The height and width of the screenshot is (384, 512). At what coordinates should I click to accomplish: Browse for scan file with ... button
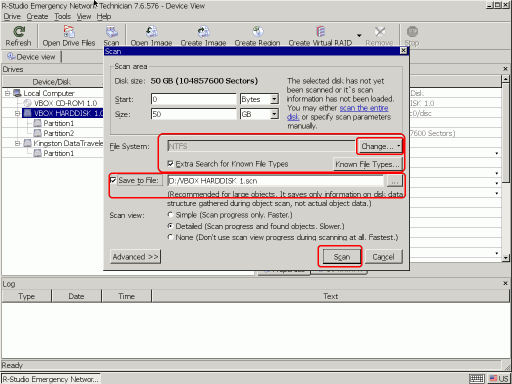[x=394, y=181]
